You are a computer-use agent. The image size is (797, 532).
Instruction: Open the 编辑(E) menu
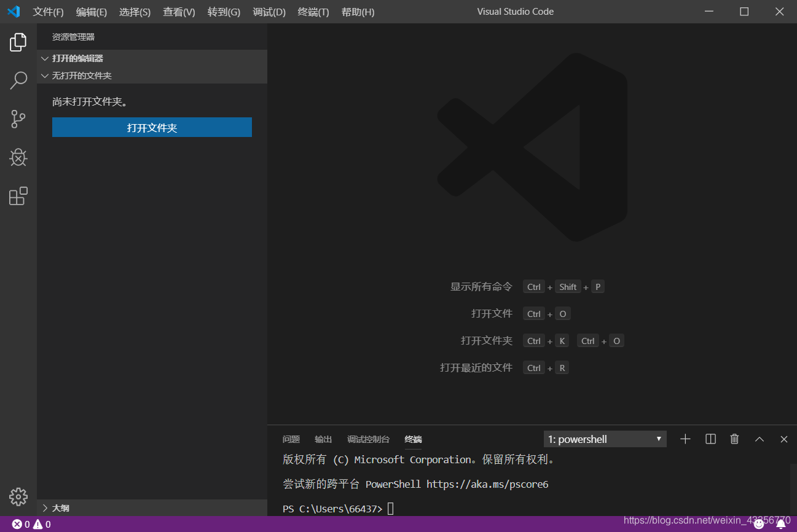92,12
